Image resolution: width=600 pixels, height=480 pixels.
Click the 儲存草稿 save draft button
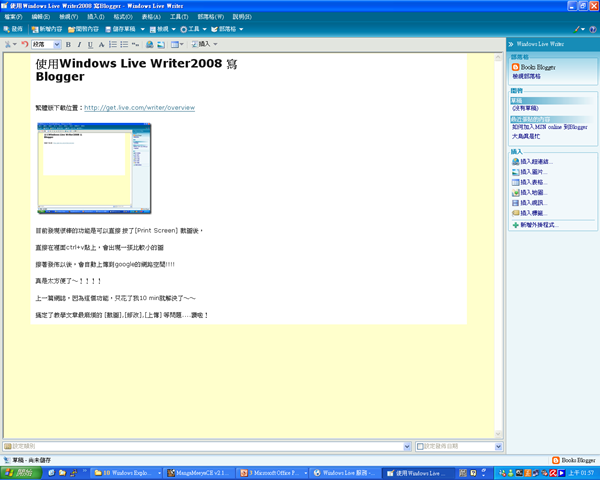pos(120,29)
